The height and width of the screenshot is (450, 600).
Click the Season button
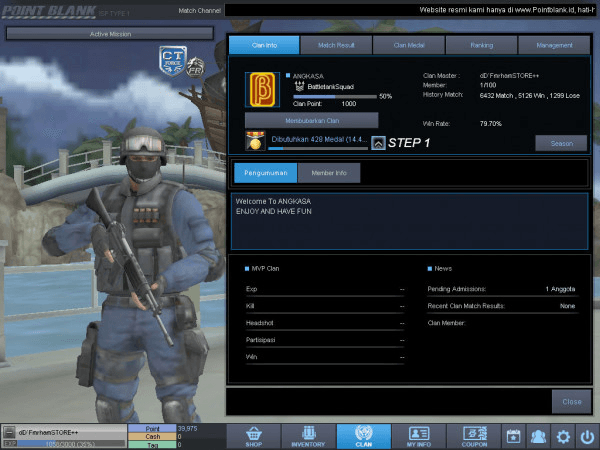pyautogui.click(x=561, y=143)
